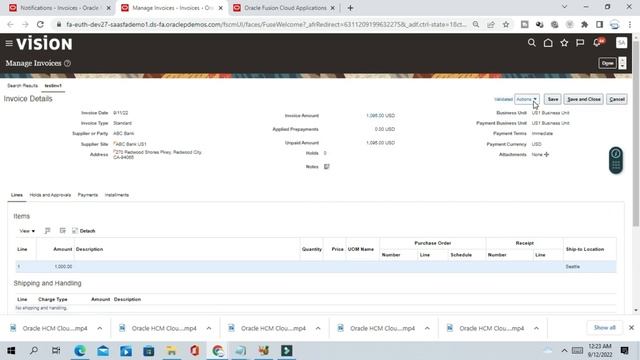This screenshot has height=360, width=640.
Task: Expand fifth Oracle HCM download options
Action: pyautogui.click(x=536, y=328)
